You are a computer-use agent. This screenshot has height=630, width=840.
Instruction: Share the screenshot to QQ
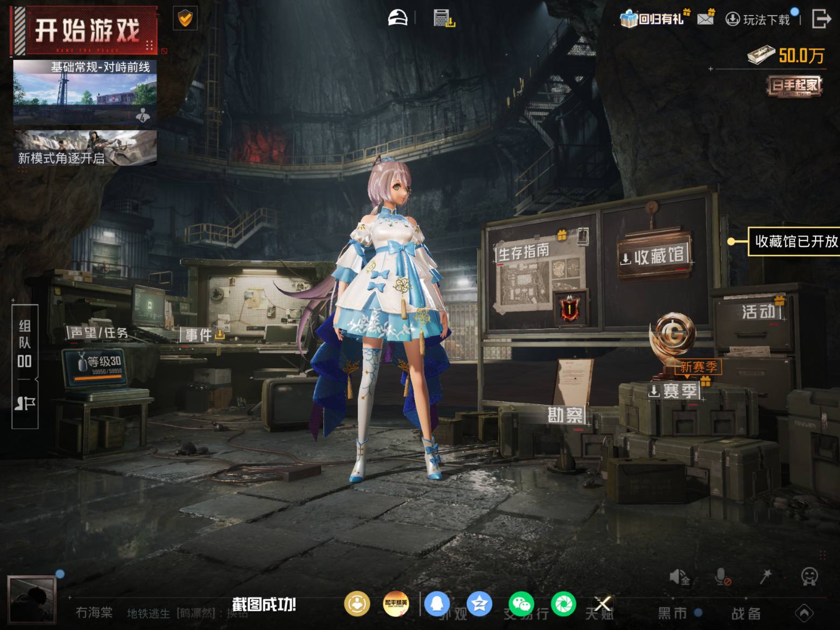click(x=436, y=604)
